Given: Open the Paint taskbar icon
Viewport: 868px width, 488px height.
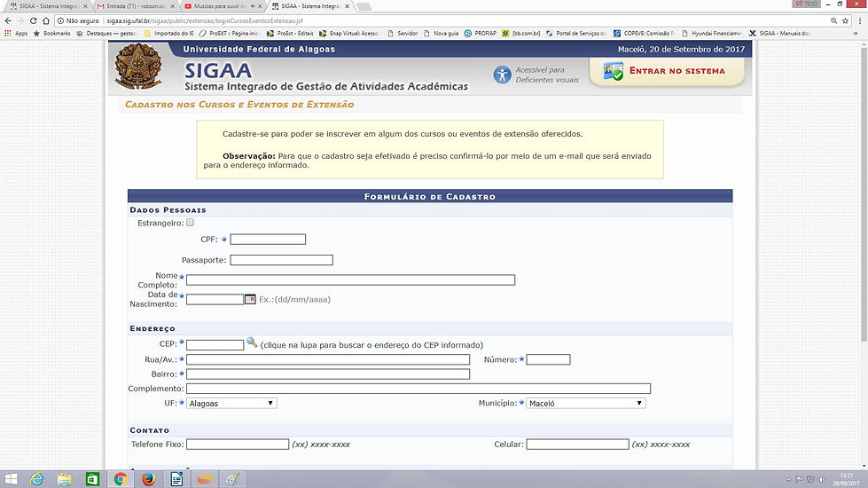Looking at the screenshot, I should point(232,479).
